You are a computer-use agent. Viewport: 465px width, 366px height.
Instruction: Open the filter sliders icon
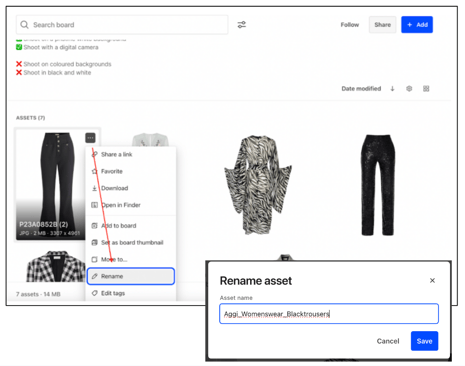pyautogui.click(x=242, y=25)
